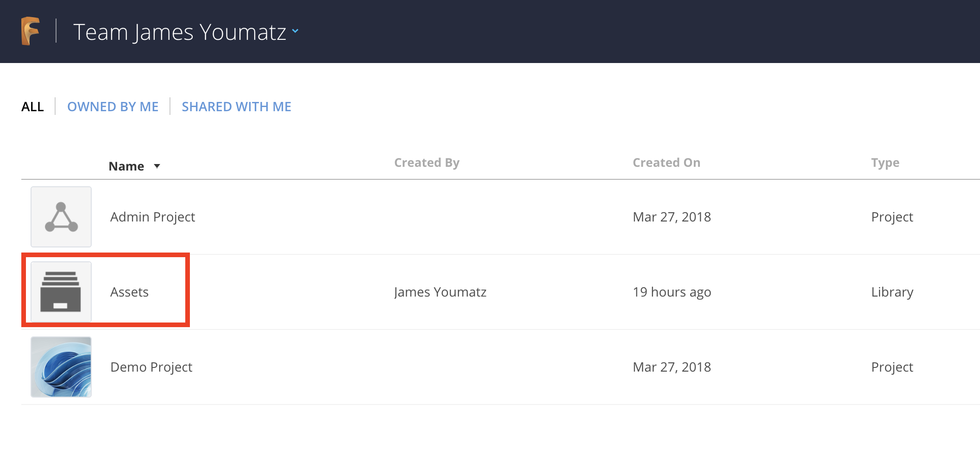Open the Admin Project name link

(152, 217)
